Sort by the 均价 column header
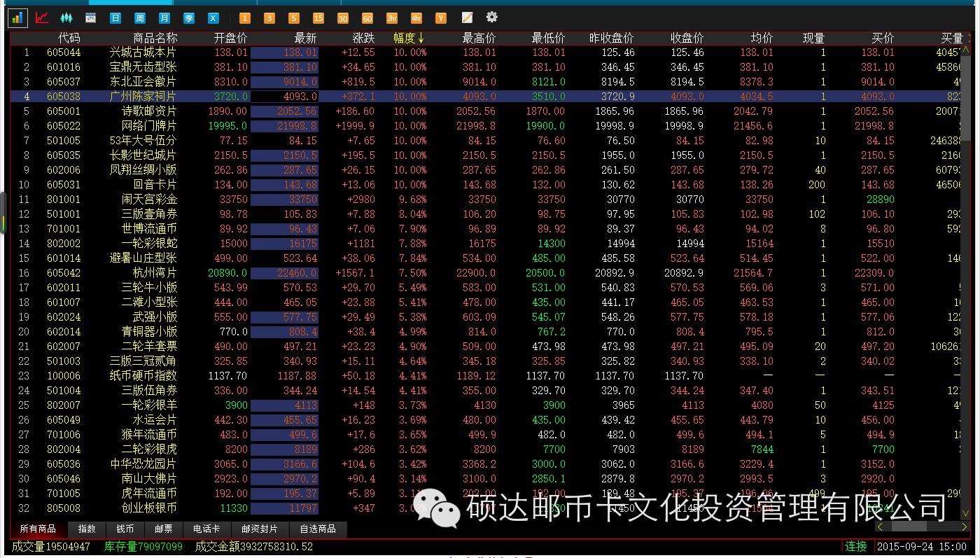Screen dimensions: 980x558 point(762,39)
